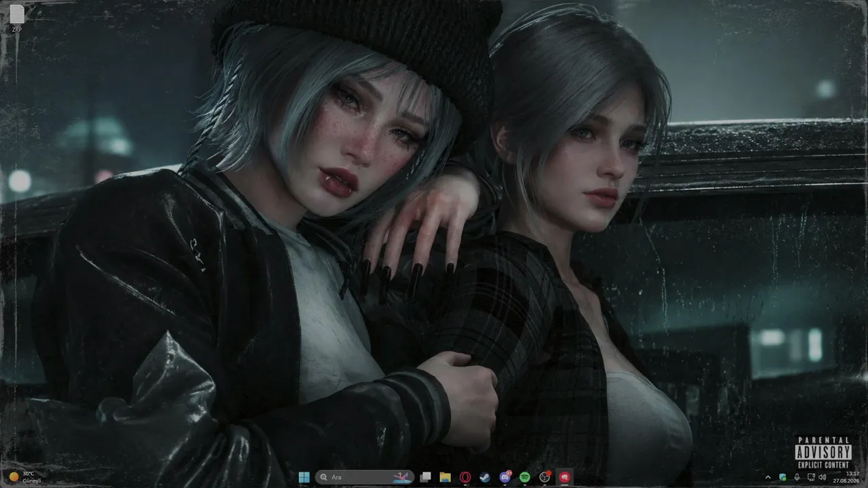
Task: Open the Opera browser from the taskbar
Action: pos(465,477)
